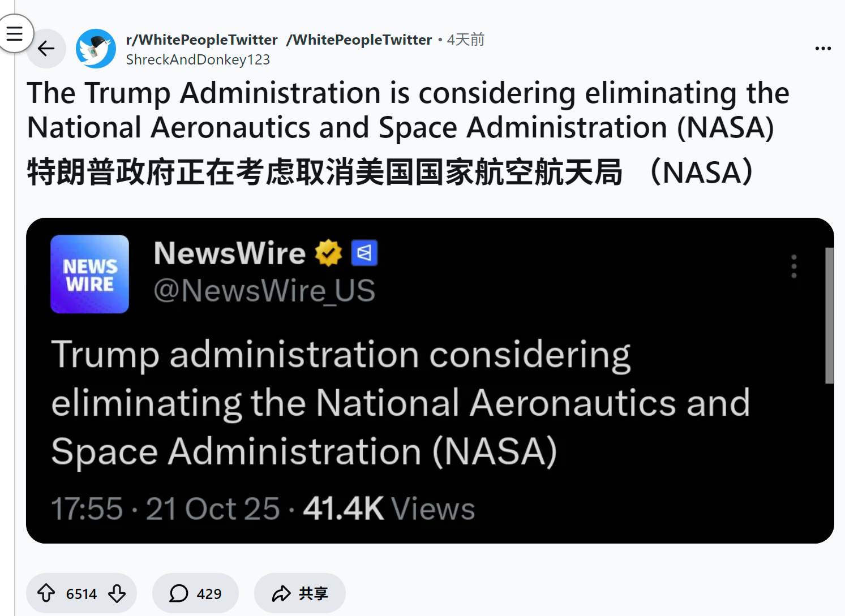Viewport: 845px width, 616px height.
Task: Click the 共享 share button
Action: click(299, 593)
